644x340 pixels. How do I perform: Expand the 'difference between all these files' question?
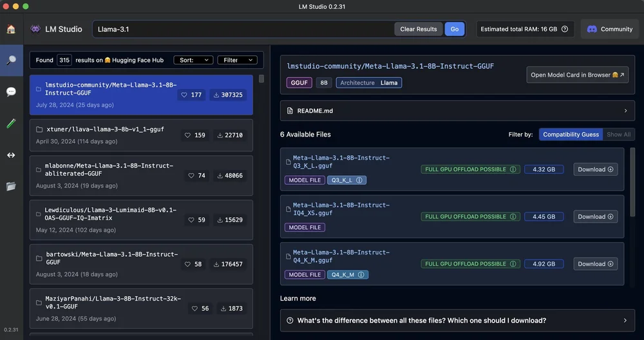click(457, 320)
